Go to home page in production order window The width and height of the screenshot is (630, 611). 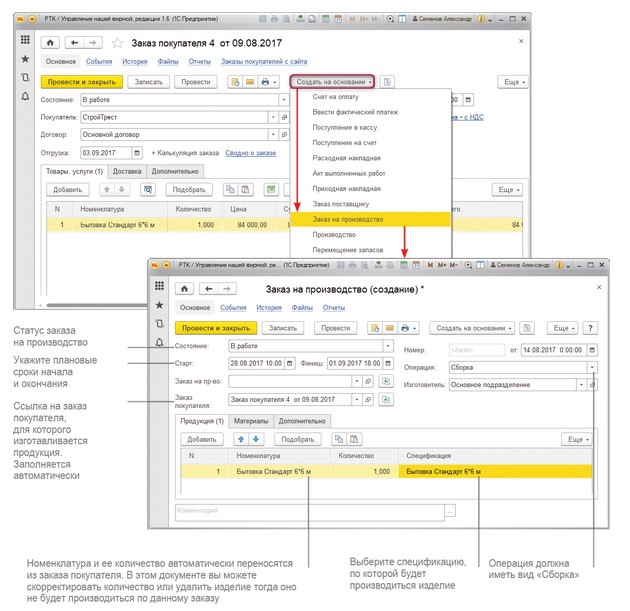[184, 289]
